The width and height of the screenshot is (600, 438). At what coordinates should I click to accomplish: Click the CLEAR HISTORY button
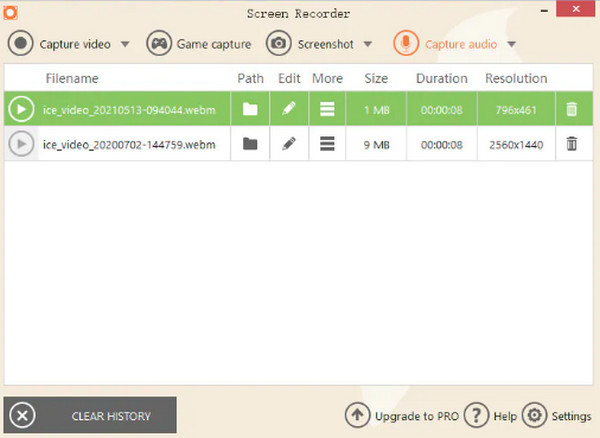(x=90, y=415)
